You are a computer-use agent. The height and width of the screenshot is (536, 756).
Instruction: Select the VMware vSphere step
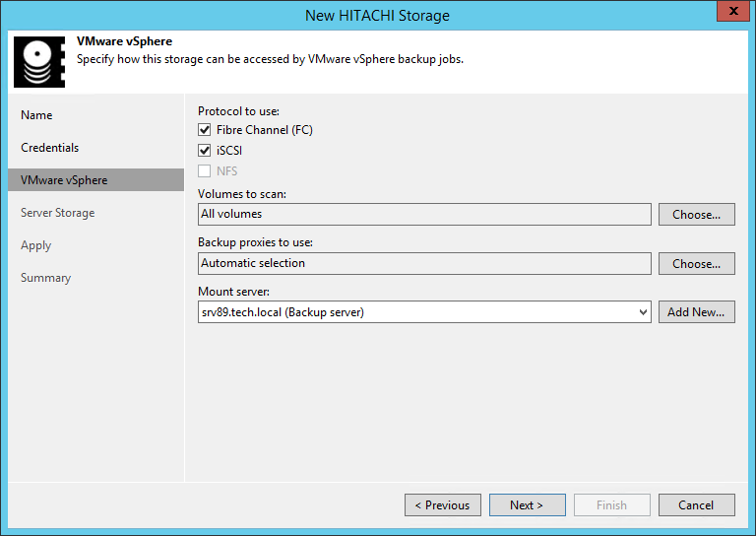64,180
